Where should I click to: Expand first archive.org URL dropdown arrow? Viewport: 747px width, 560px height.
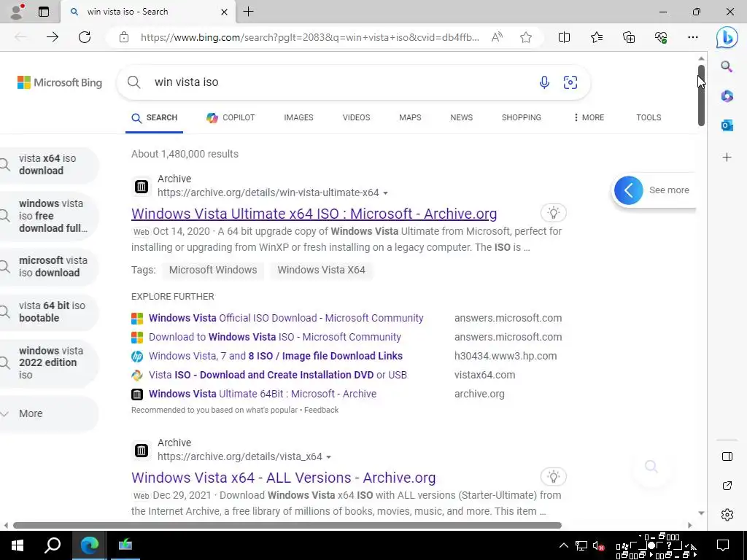(385, 193)
